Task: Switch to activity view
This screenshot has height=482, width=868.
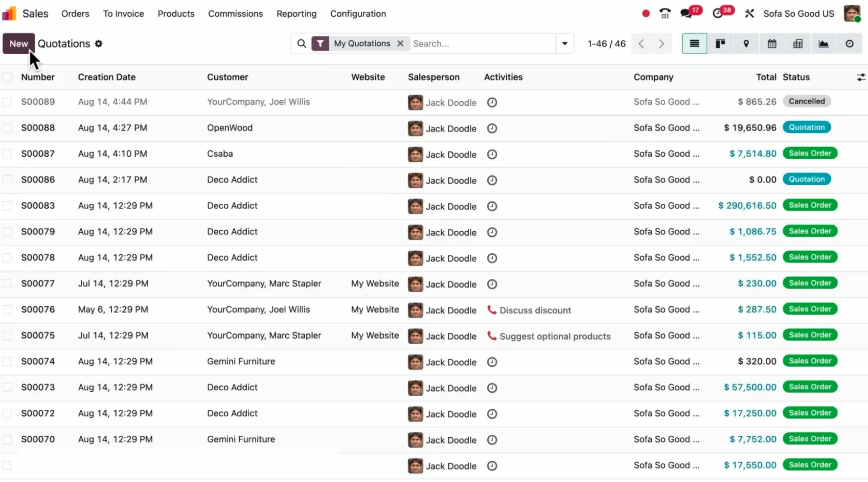Action: [x=849, y=44]
